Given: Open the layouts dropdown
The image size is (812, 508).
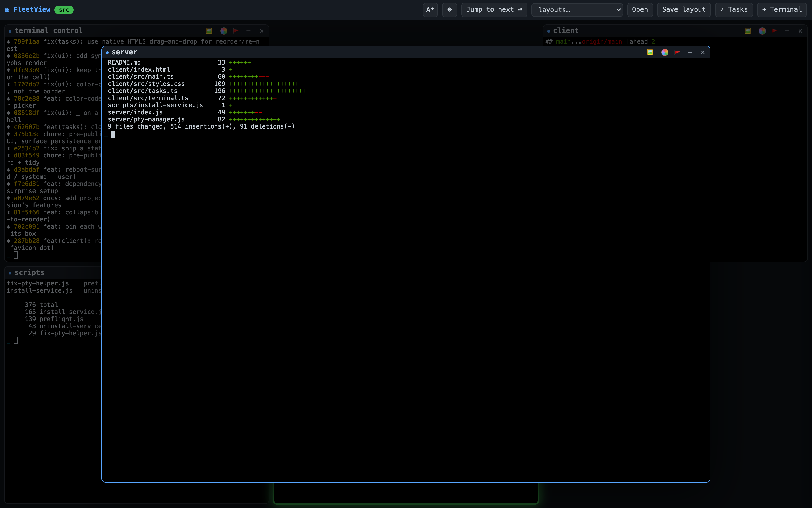Looking at the screenshot, I should pyautogui.click(x=577, y=10).
